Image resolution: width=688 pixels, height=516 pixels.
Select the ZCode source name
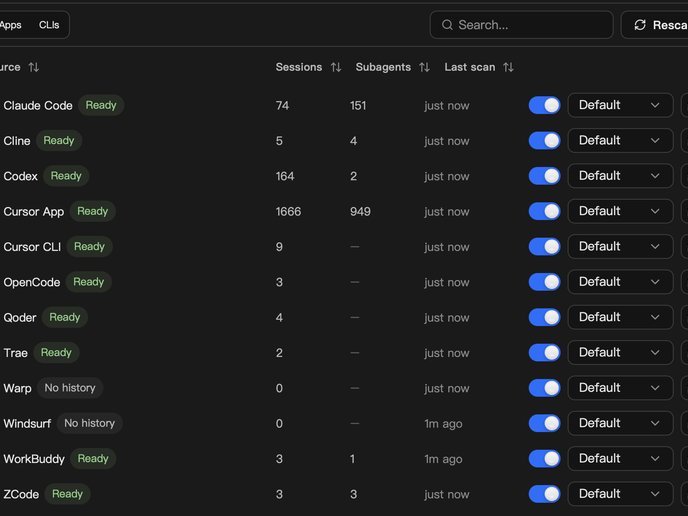tap(21, 494)
